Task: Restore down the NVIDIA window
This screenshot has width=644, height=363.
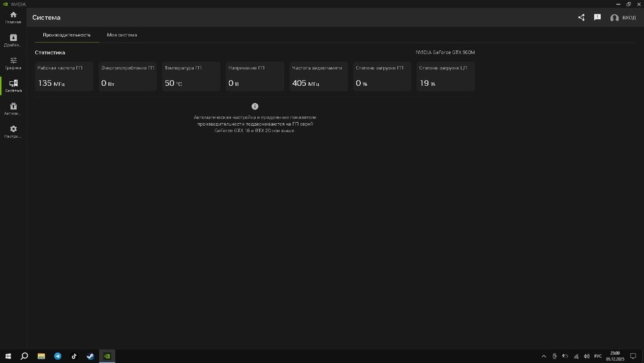Action: [x=629, y=4]
